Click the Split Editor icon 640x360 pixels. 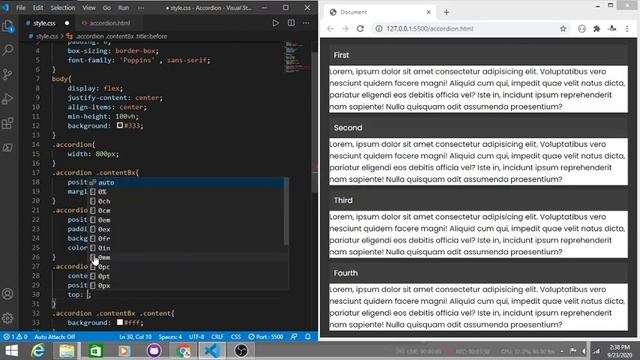click(x=291, y=23)
